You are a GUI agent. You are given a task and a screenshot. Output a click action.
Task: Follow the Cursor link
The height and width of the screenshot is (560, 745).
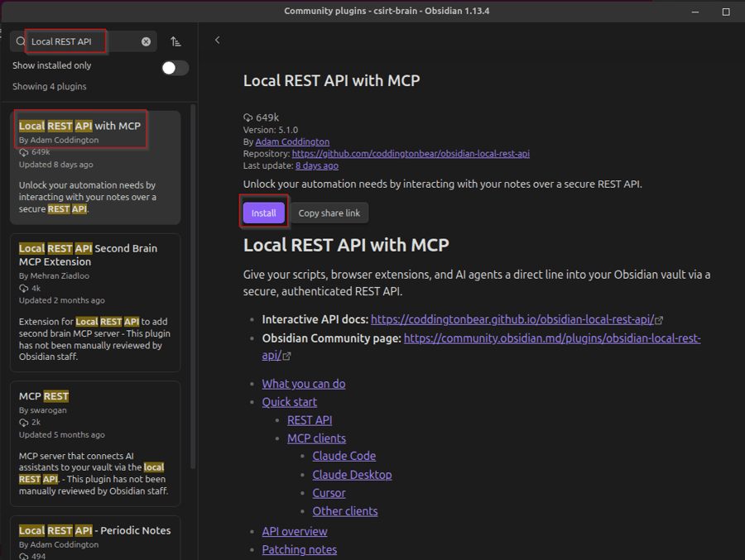(329, 493)
